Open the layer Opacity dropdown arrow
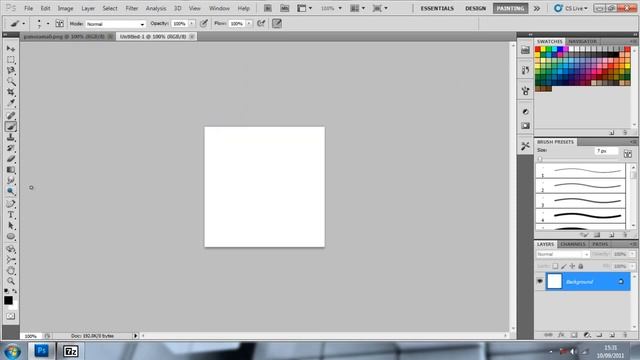This screenshot has height=360, width=640. tap(632, 254)
